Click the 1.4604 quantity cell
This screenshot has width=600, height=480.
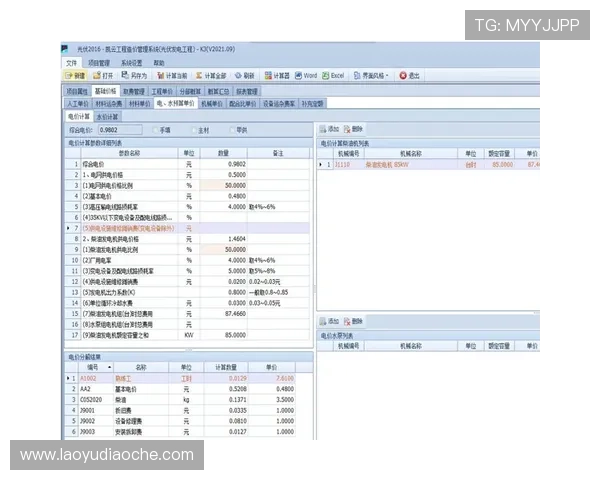[x=223, y=239]
